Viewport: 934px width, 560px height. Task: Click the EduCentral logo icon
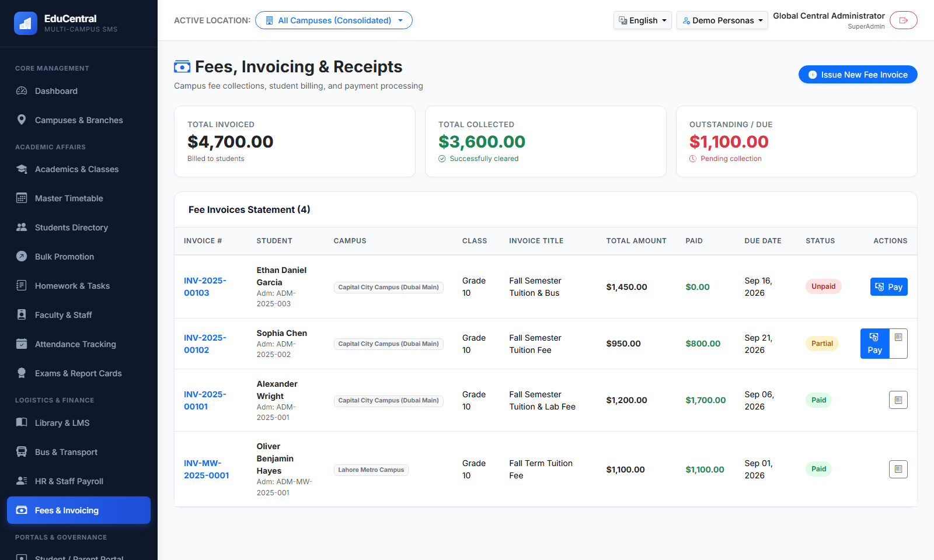point(26,23)
